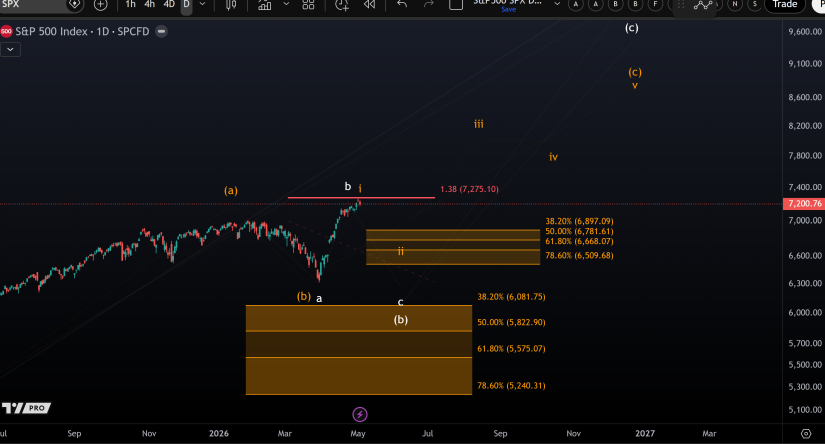
Task: Open chart settings gear at bottom right
Action: tap(806, 433)
